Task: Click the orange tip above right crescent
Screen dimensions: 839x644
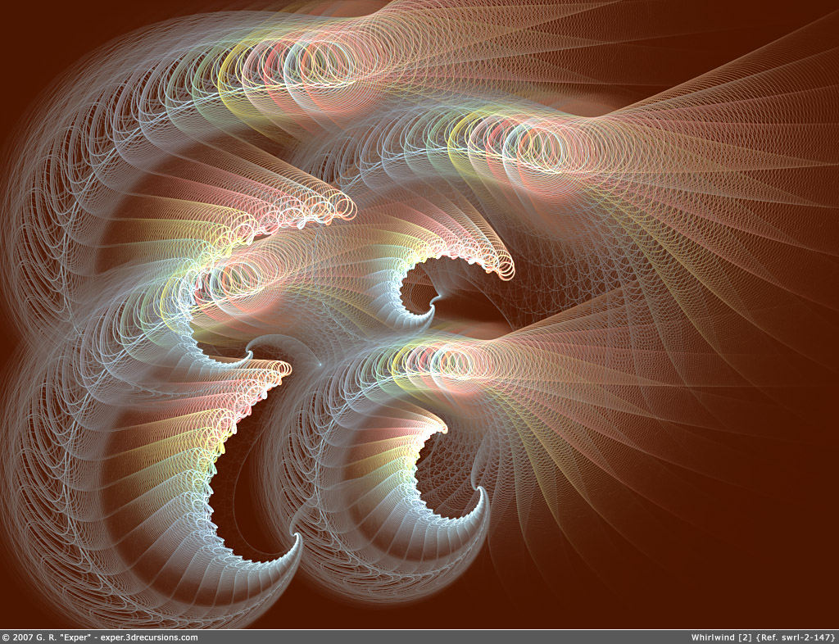Action: pos(441,428)
